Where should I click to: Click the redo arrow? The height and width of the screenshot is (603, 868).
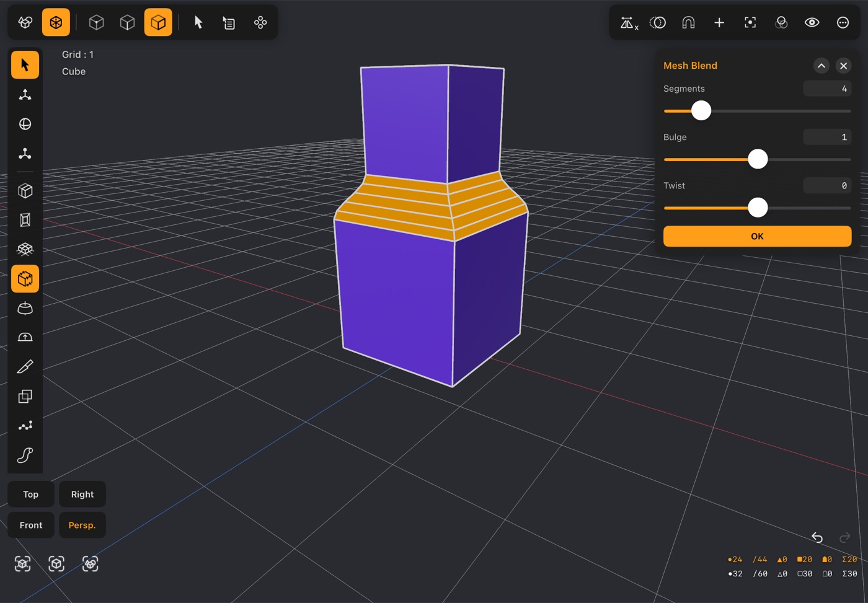pos(844,537)
